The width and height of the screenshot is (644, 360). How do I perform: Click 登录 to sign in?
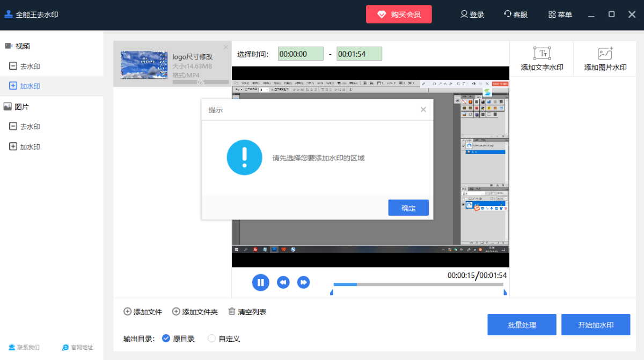tap(472, 14)
